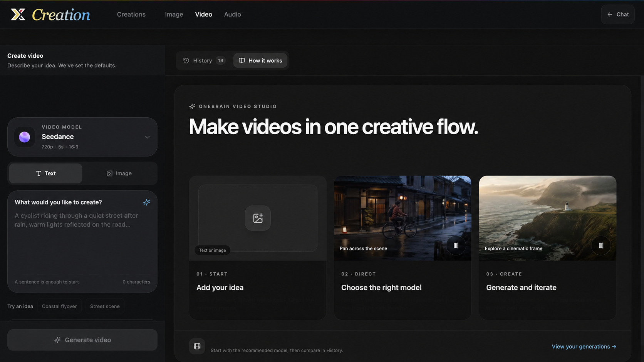Viewport: 644px width, 362px height.
Task: Click the Add your idea heading
Action: point(220,287)
